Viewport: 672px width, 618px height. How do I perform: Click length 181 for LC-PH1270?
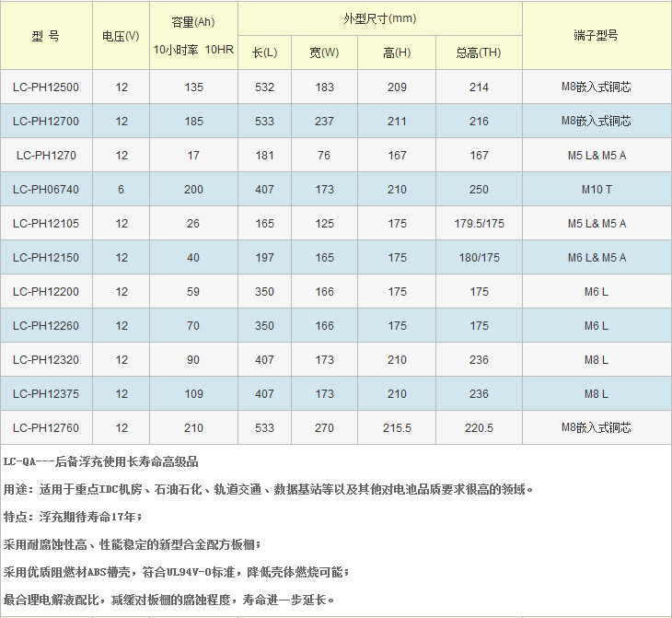coord(264,156)
